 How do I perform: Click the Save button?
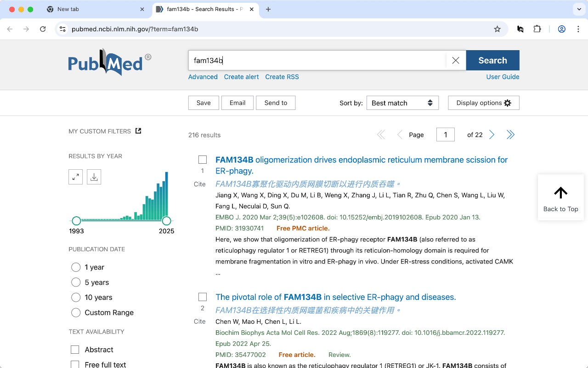pyautogui.click(x=204, y=103)
